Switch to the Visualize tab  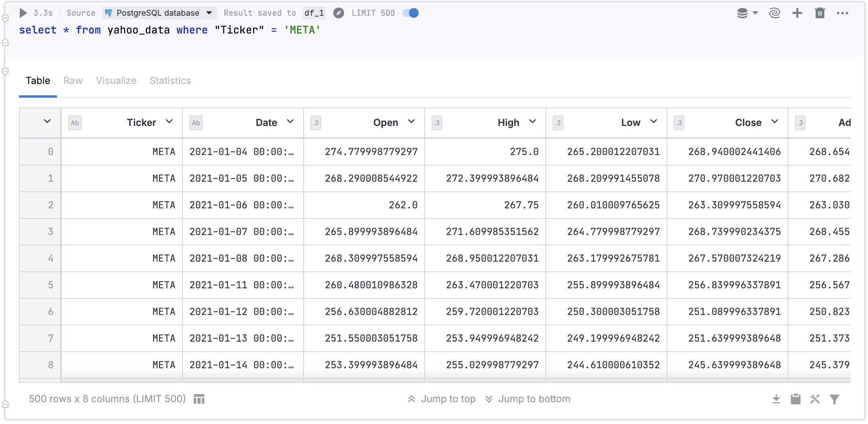[x=116, y=81]
